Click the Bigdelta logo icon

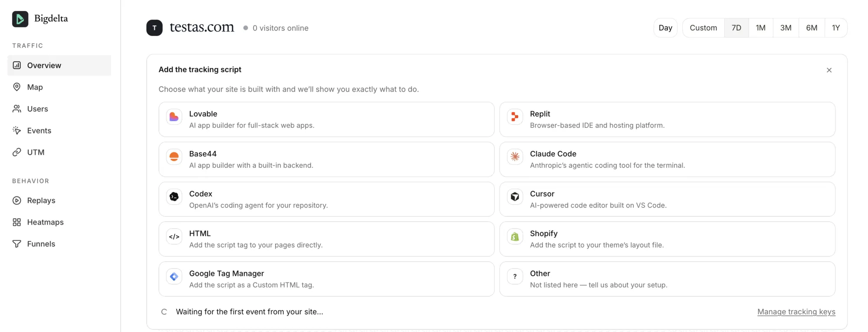(x=20, y=19)
